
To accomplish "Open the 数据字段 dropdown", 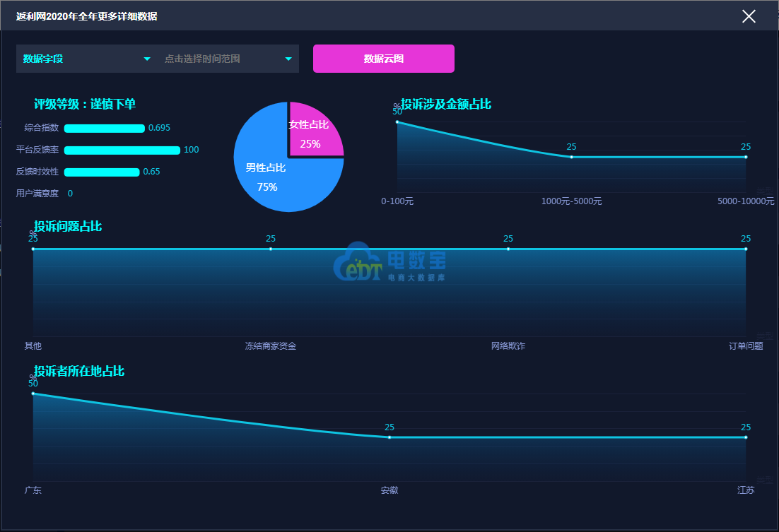I will tap(87, 59).
